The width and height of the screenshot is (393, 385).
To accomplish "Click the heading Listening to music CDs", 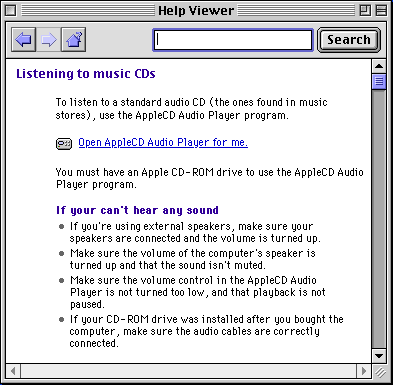I will click(x=86, y=74).
